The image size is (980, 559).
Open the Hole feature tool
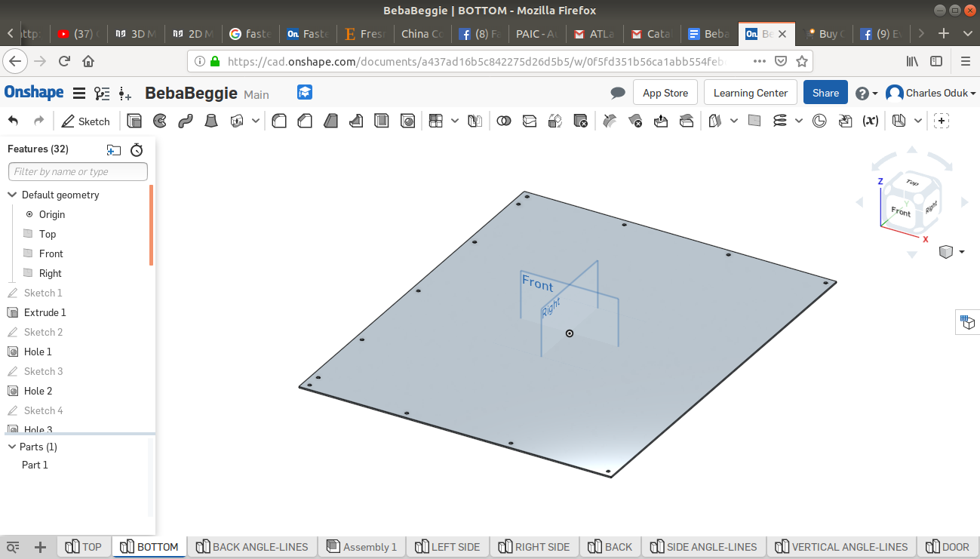(x=407, y=121)
